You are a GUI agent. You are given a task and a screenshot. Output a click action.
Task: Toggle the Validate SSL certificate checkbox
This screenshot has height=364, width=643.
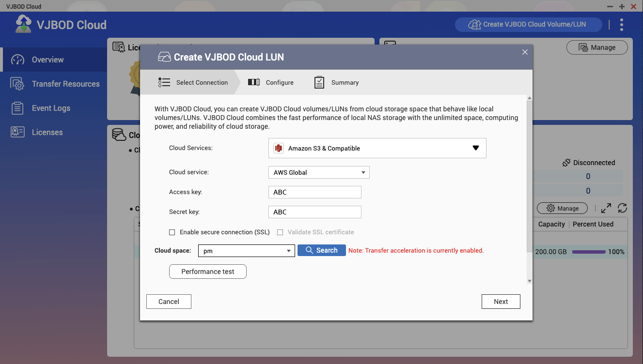(280, 232)
